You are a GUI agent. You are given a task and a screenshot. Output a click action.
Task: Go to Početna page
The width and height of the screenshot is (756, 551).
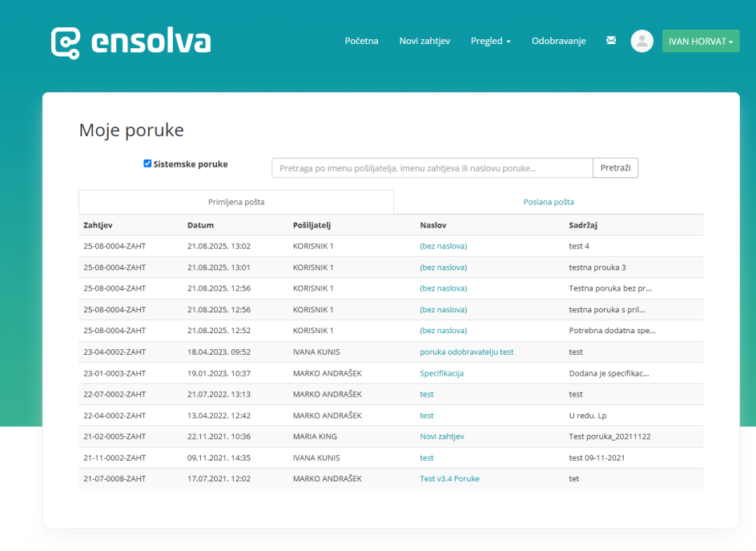[361, 41]
